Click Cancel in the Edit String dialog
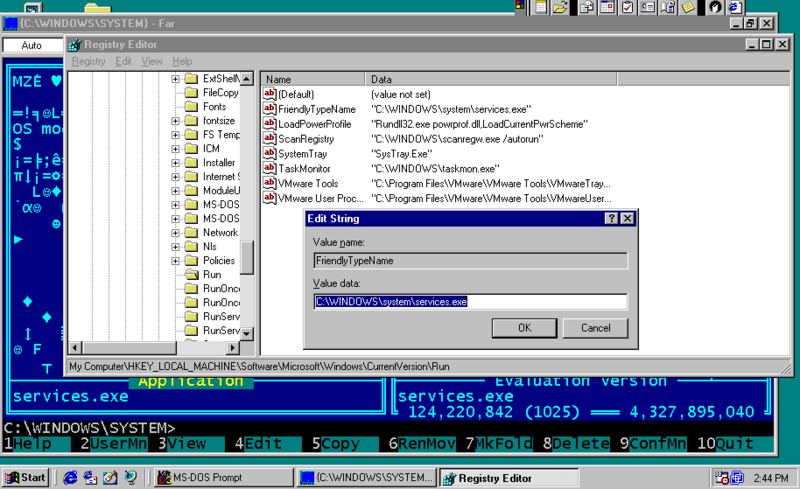This screenshot has width=800, height=489. (595, 328)
